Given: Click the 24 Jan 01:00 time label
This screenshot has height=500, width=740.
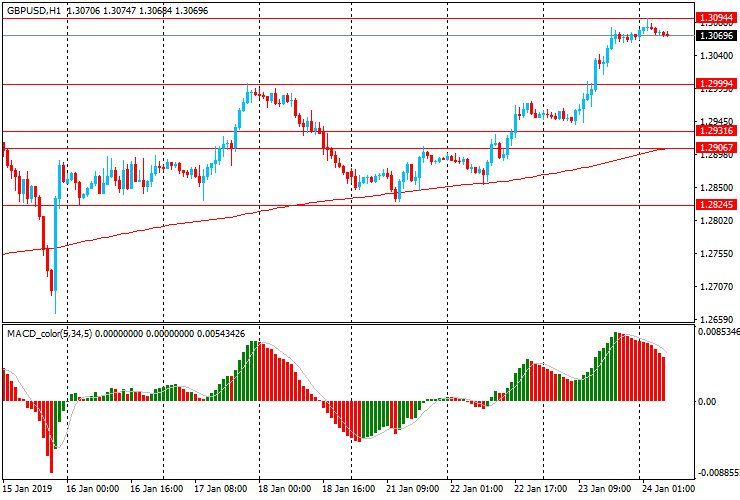Looking at the screenshot, I should [x=669, y=490].
